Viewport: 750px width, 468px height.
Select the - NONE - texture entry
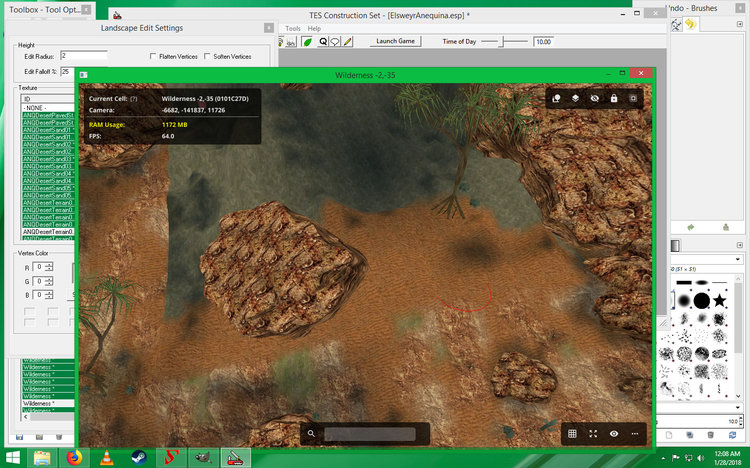click(48, 108)
